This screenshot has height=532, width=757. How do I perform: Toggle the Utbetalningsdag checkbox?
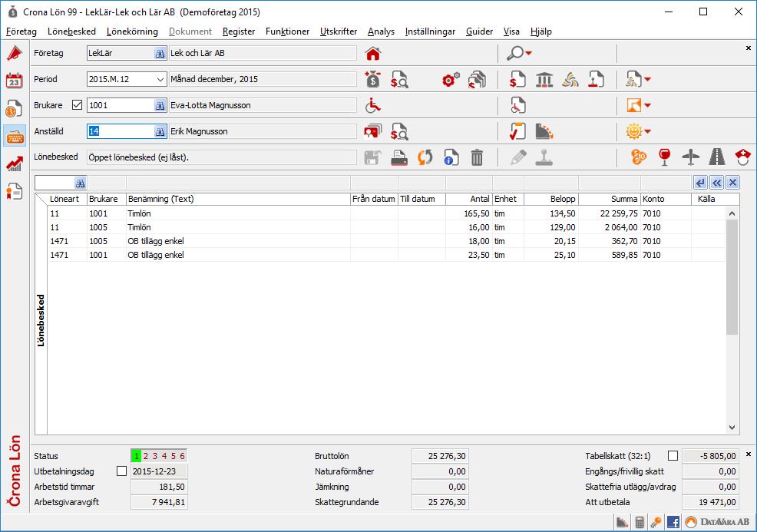click(121, 471)
